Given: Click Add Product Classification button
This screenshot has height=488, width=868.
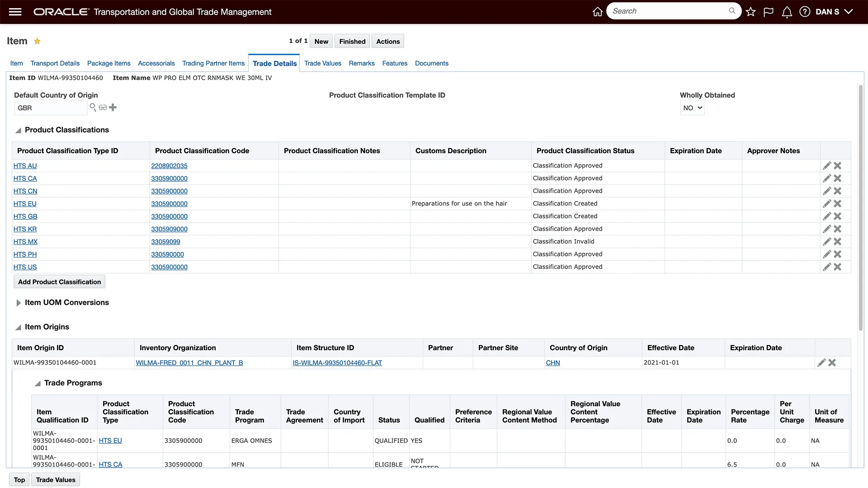Looking at the screenshot, I should click(59, 282).
